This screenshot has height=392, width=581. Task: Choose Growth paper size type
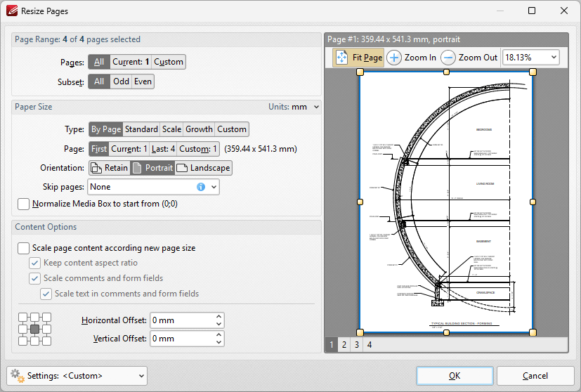199,129
